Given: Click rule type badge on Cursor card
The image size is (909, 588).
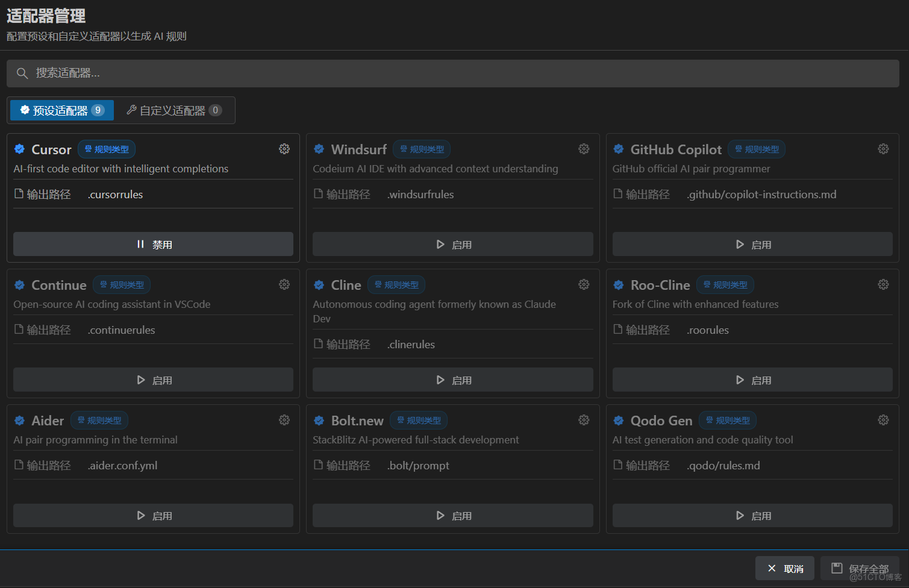Looking at the screenshot, I should tap(107, 149).
